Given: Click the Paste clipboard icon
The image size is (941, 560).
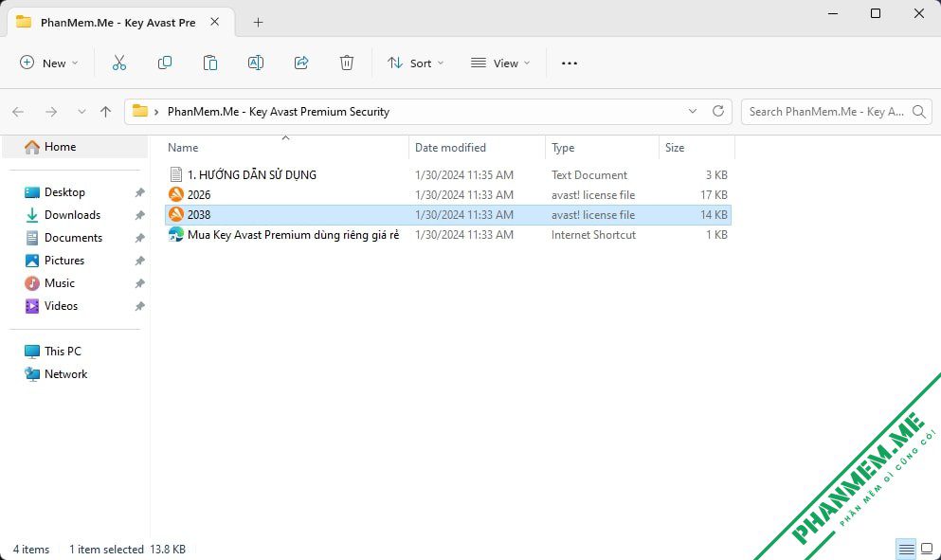Looking at the screenshot, I should [210, 63].
